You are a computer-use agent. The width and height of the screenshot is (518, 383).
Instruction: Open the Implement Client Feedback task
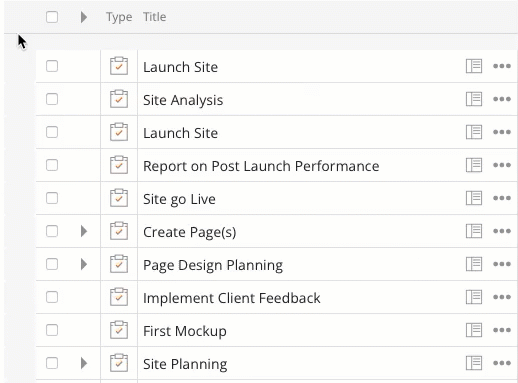232,298
